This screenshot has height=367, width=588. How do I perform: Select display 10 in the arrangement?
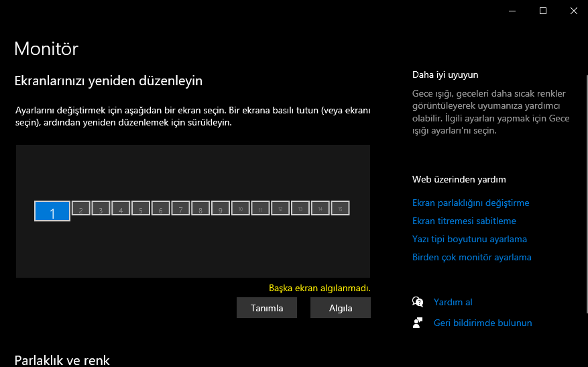tap(241, 208)
